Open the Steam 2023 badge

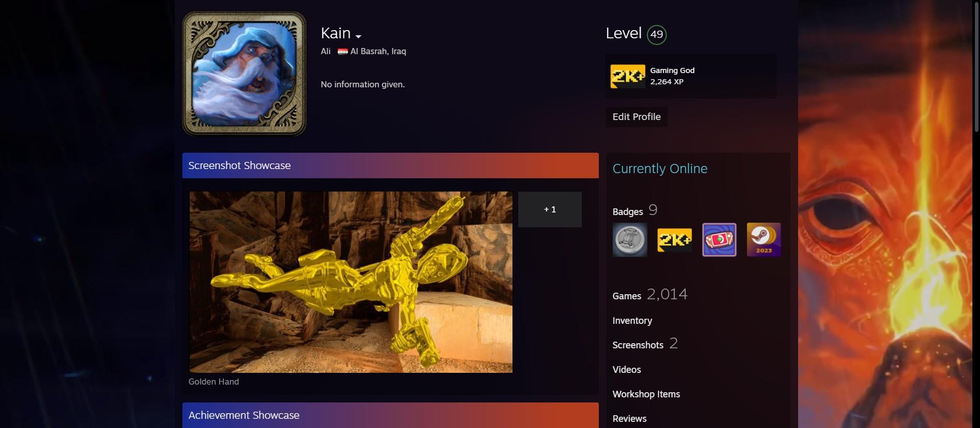pos(764,240)
